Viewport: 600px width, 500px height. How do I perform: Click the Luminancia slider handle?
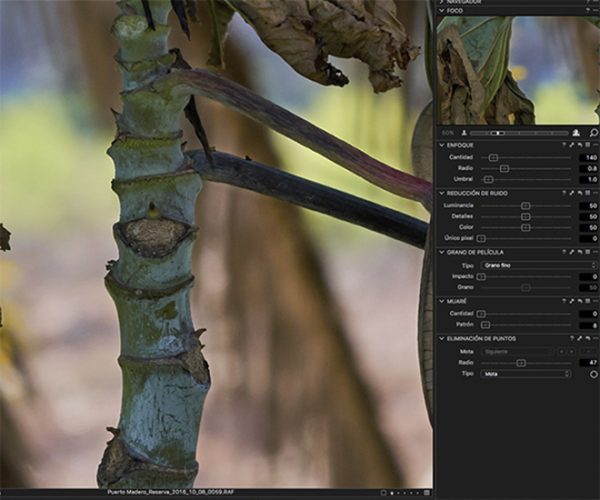pos(526,206)
